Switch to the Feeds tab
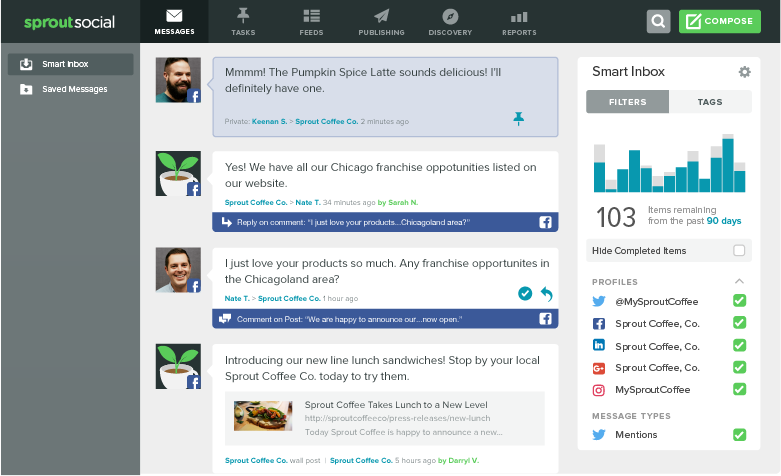781x476 pixels. click(x=311, y=21)
